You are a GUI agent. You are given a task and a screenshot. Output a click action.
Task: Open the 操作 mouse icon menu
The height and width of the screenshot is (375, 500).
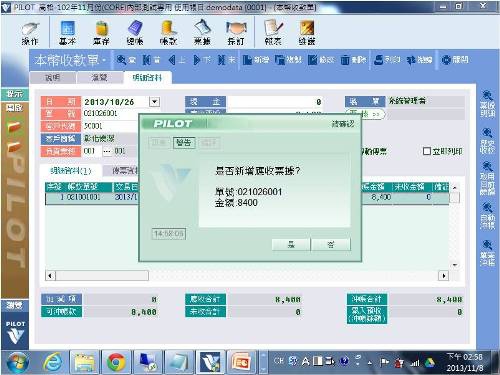coord(30,33)
